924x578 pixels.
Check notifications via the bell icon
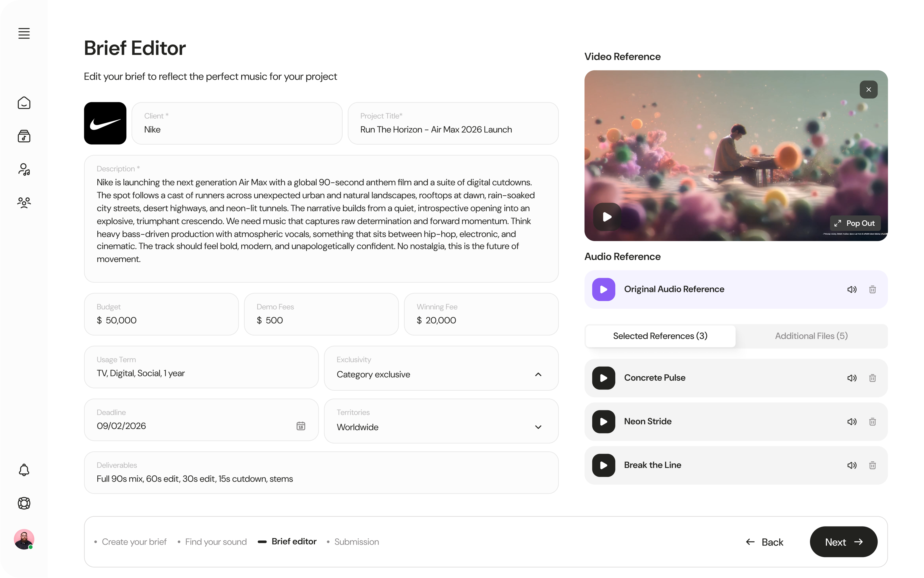24,470
